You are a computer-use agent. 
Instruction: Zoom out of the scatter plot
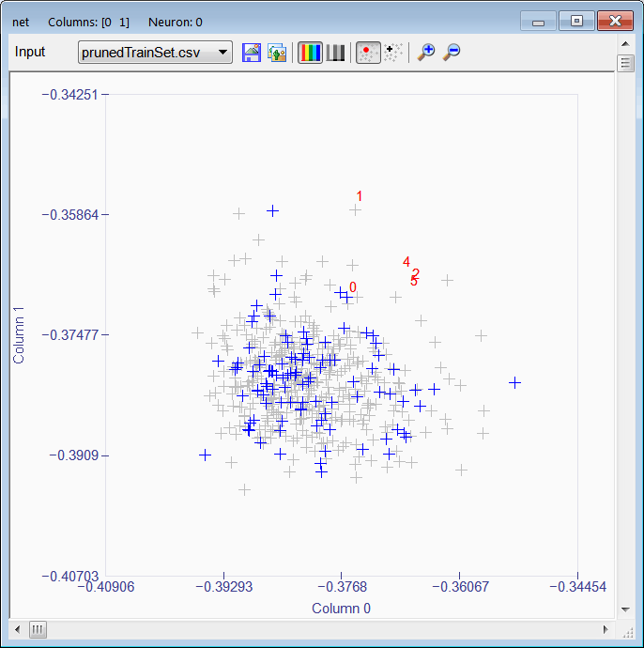coord(452,53)
